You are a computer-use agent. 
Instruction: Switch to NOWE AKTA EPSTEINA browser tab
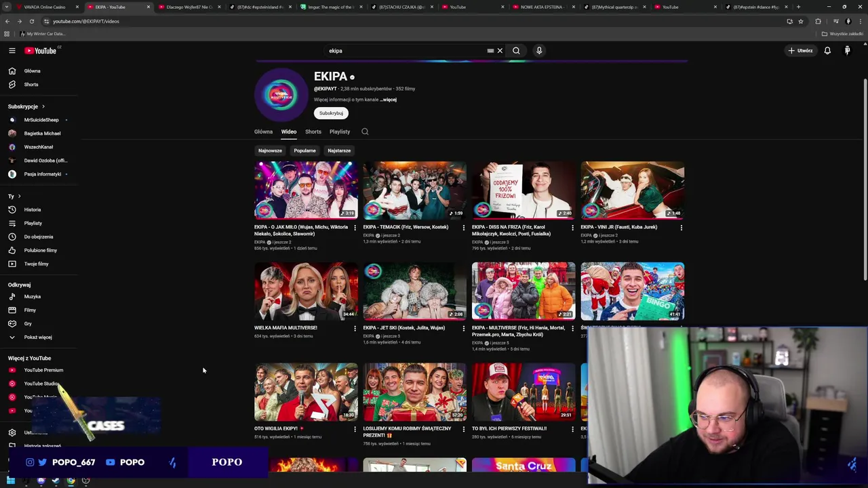tap(541, 7)
